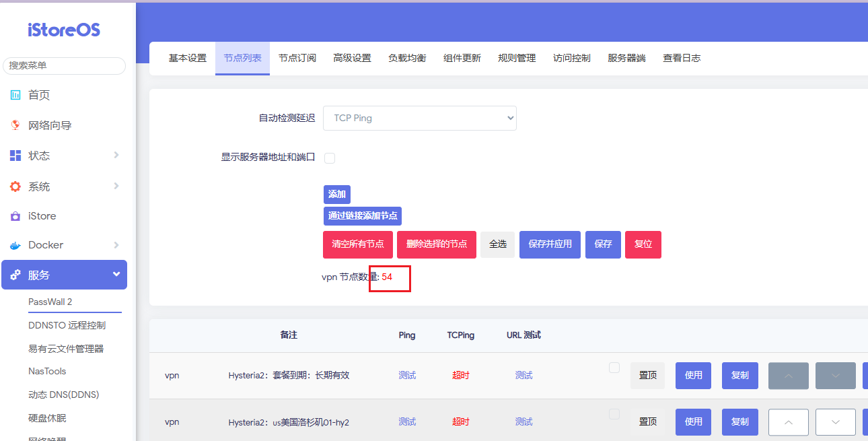
Task: Switch to the 组件更新 tab
Action: tap(462, 58)
